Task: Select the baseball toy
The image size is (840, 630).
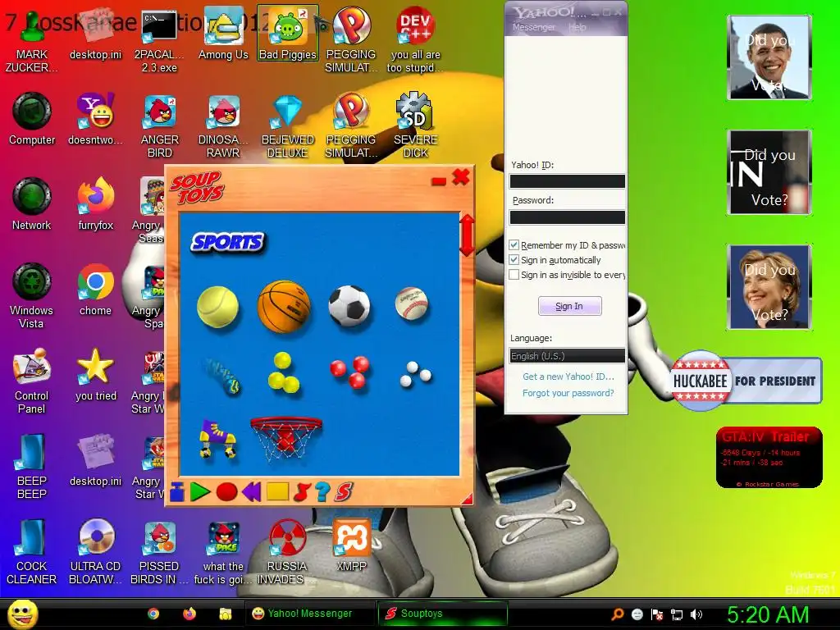Action: [412, 304]
